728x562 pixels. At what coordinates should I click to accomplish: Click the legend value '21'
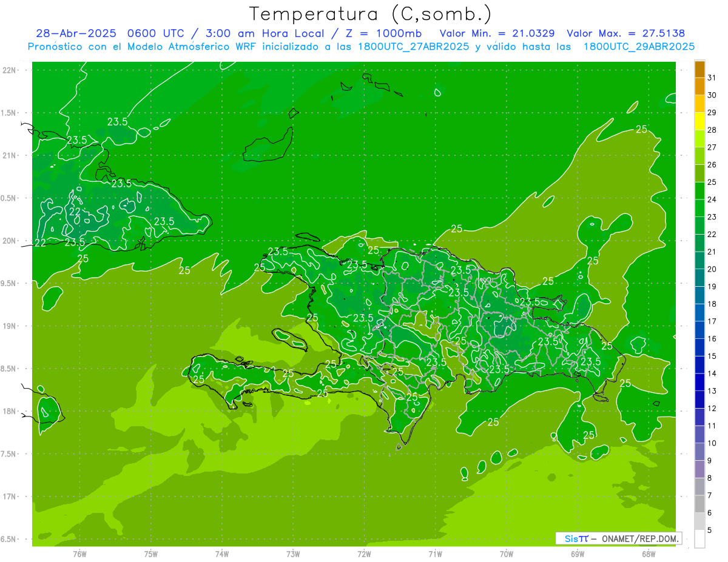pos(712,252)
